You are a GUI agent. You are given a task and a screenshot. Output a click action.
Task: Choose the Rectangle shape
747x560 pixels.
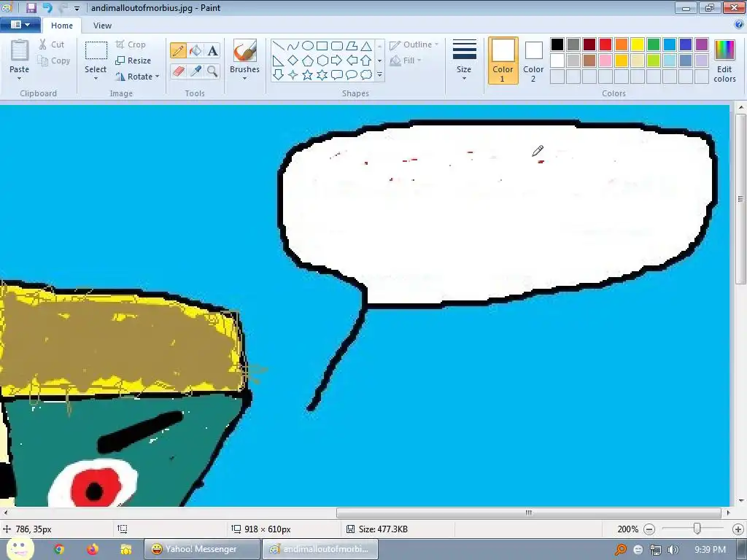322,46
